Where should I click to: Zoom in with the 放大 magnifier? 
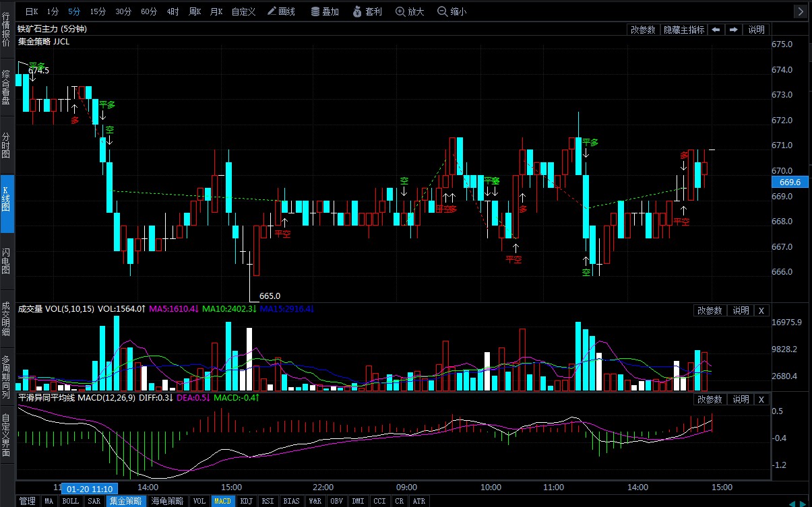[x=410, y=11]
